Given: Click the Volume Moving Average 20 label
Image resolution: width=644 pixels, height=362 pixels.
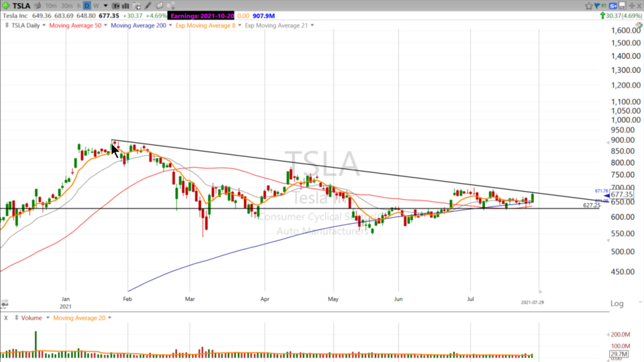Looking at the screenshot, I should (79, 318).
